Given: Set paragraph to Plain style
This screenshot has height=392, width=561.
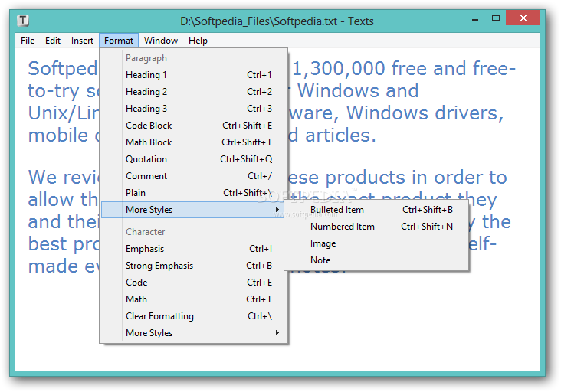Looking at the screenshot, I should click(194, 193).
